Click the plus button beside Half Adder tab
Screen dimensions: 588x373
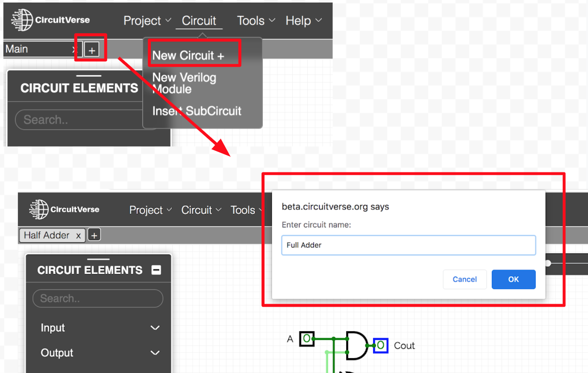click(x=94, y=235)
